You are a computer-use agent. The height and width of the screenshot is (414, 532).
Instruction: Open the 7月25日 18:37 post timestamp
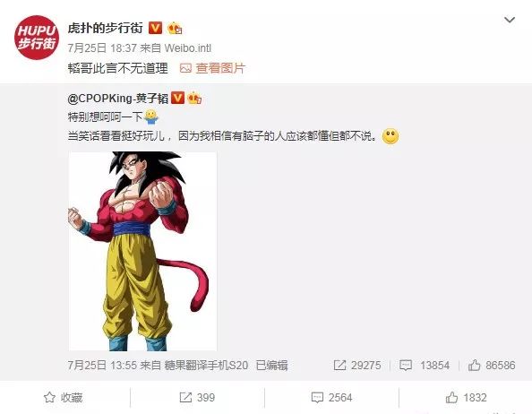point(102,47)
